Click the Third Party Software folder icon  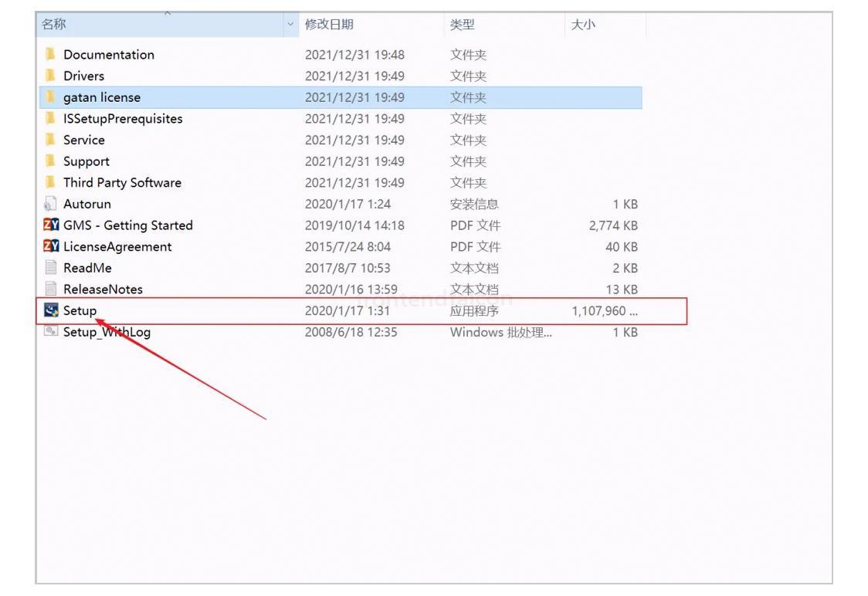(50, 182)
